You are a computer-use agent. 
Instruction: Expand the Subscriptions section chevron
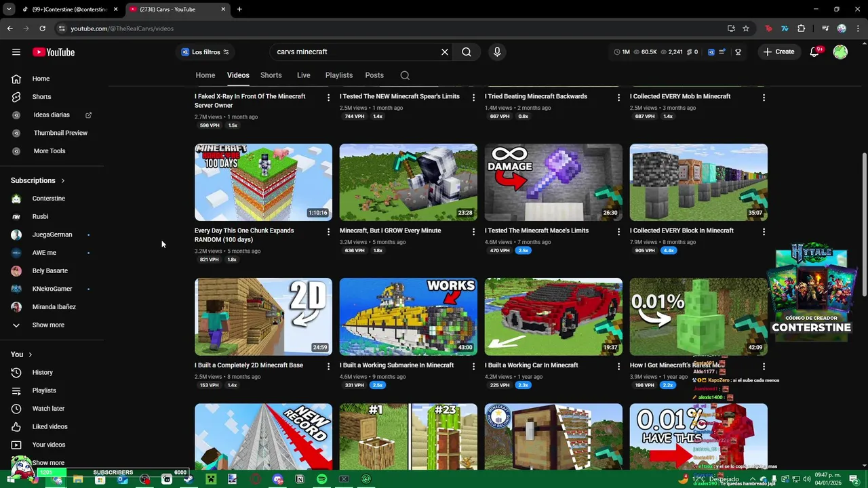click(x=63, y=181)
